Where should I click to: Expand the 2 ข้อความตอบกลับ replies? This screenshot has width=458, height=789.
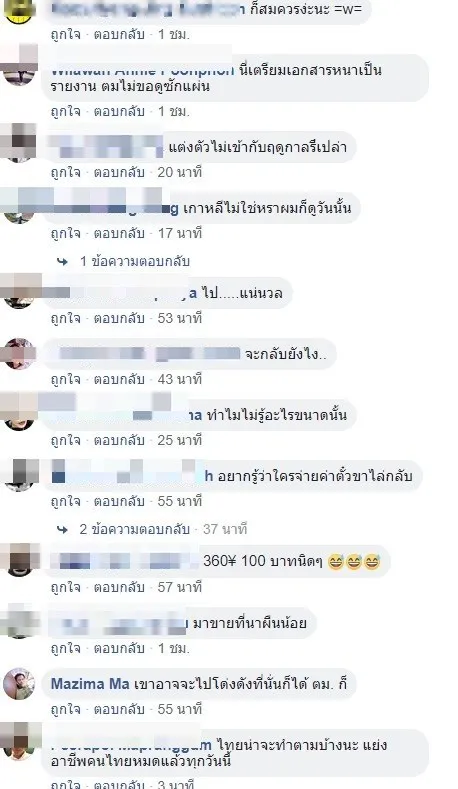(134, 529)
